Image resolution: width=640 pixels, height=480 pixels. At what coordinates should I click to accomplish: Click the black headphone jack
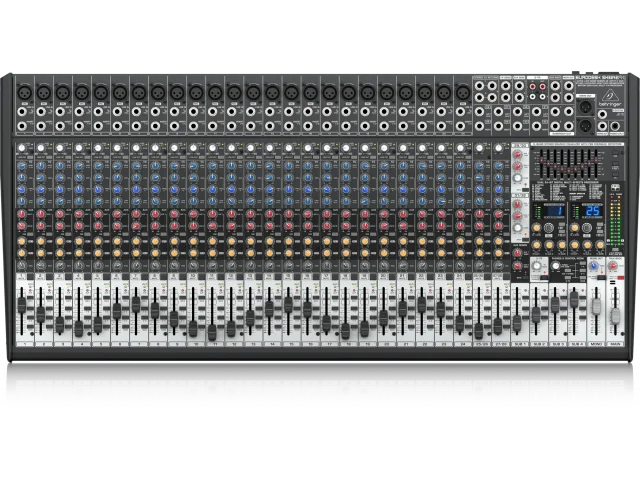pyautogui.click(x=615, y=127)
